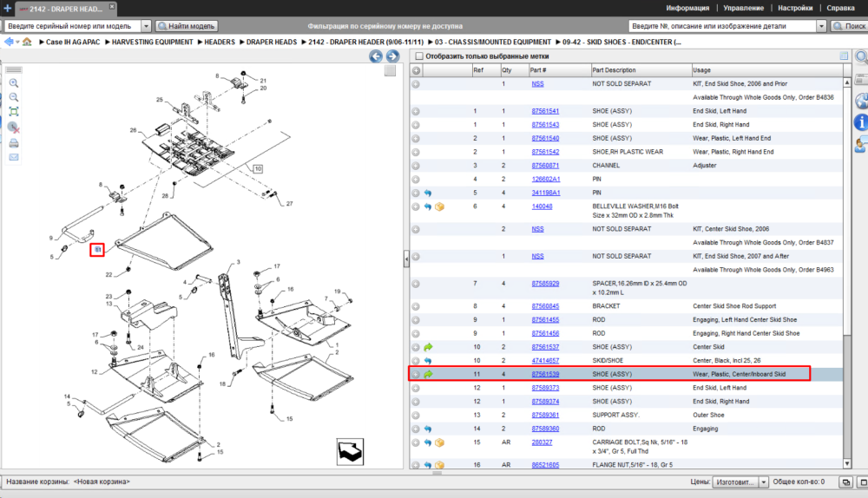Viewport: 868px width, 498px height.
Task: Open part search field dropdown arrow
Action: click(821, 26)
